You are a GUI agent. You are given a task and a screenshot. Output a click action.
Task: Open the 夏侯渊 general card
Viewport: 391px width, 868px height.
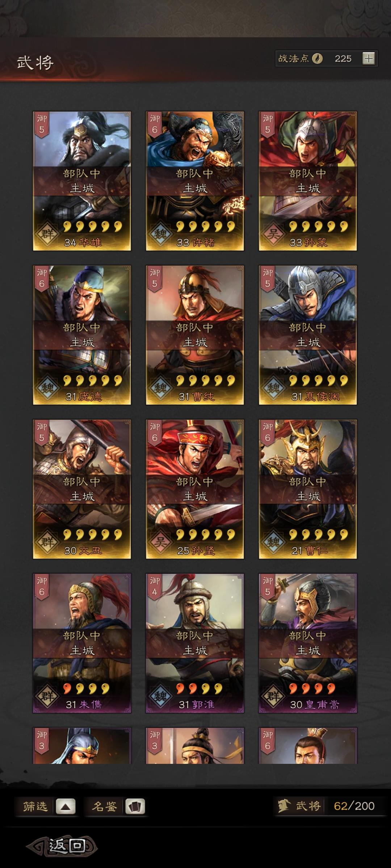(x=308, y=335)
